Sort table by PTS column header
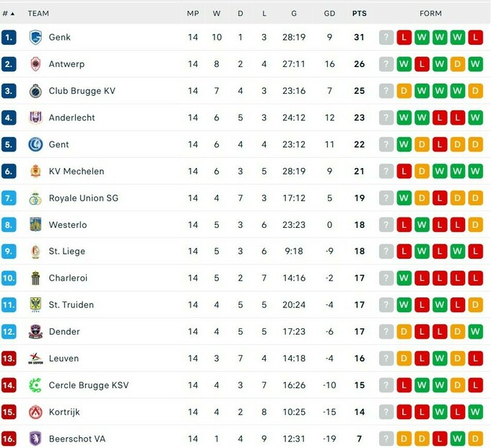The height and width of the screenshot is (448, 491). coord(359,13)
